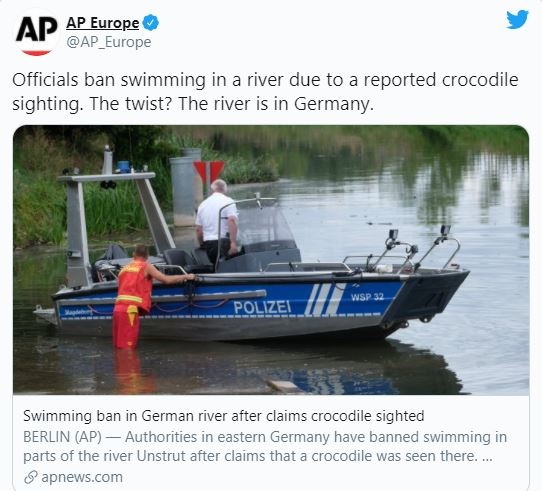Click the AP logo profile avatar
Screen dimensions: 542x491
tap(36, 32)
